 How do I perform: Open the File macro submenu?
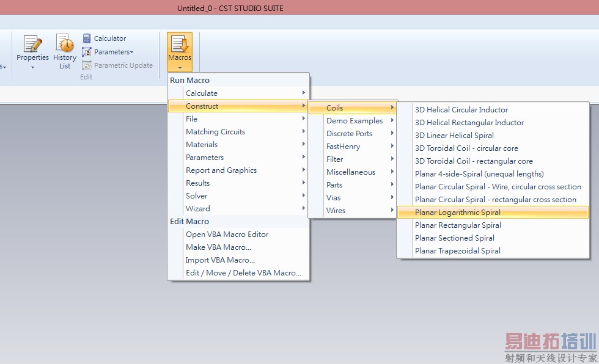click(x=238, y=118)
